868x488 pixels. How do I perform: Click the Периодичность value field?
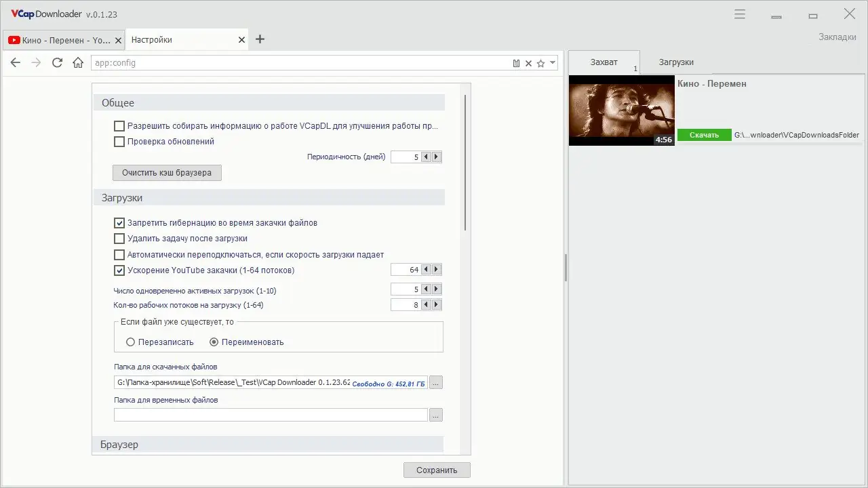pyautogui.click(x=406, y=157)
